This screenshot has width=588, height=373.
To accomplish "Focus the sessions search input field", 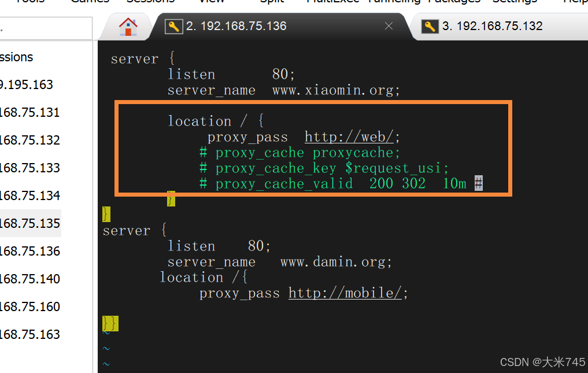I will click(46, 28).
